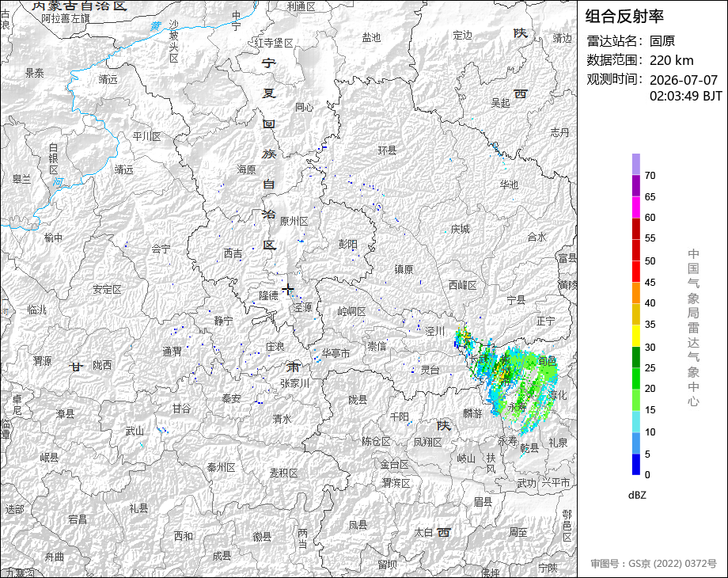728x578 pixels.
Task: Pick the magenta swatch between 60 and 65
Action: click(636, 207)
